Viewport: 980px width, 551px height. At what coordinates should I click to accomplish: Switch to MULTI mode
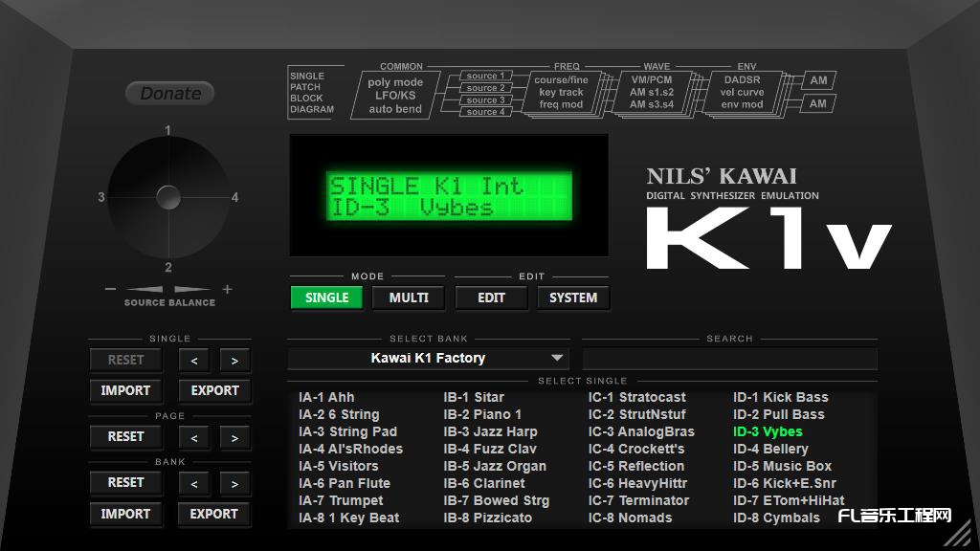(409, 298)
